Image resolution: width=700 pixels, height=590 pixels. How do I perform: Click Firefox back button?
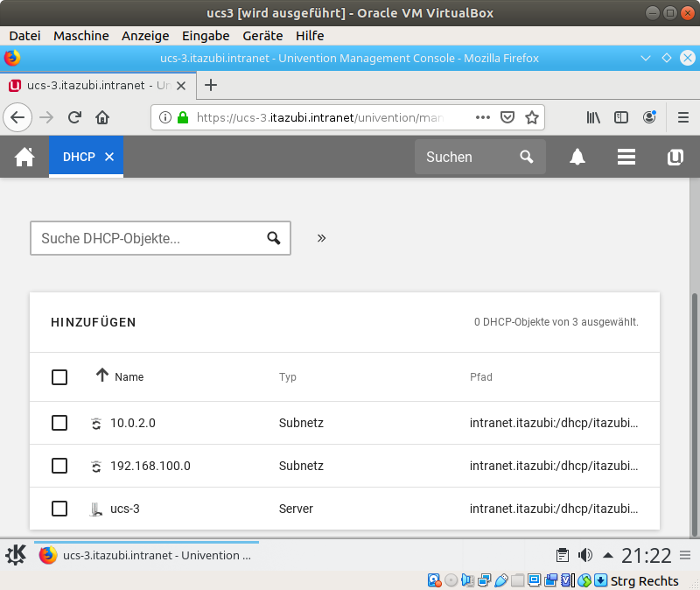[x=17, y=117]
